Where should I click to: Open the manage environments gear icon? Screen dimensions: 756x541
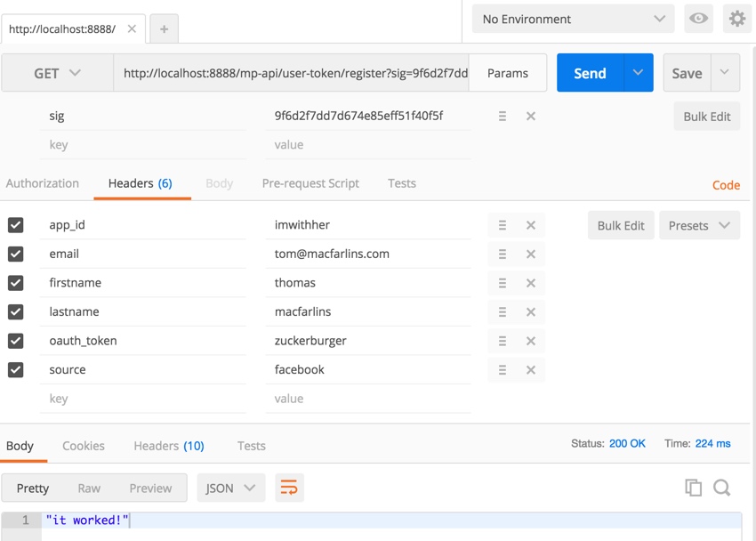(736, 19)
